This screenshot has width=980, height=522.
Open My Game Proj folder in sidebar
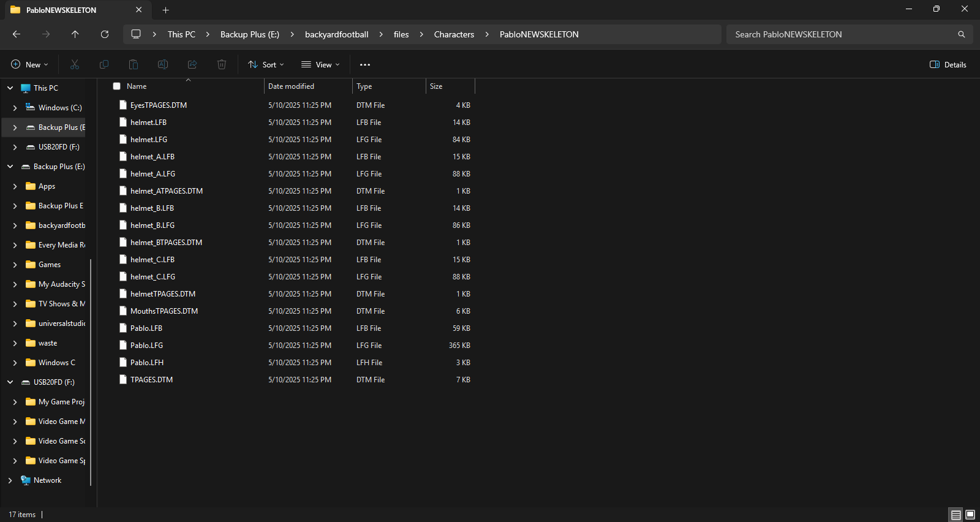pos(61,402)
